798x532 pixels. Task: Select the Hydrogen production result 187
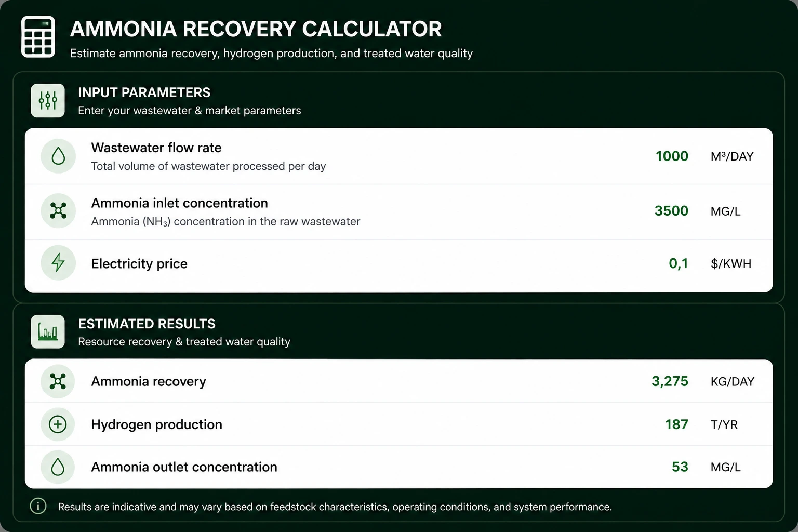click(x=676, y=424)
